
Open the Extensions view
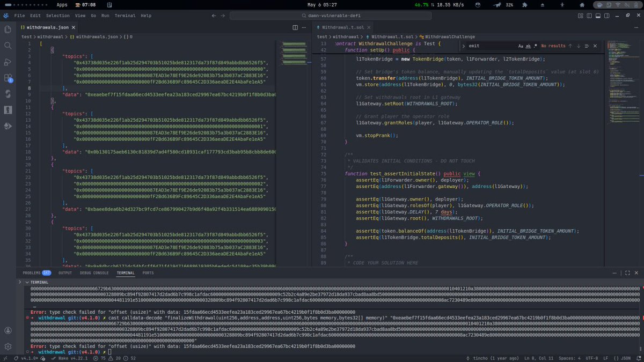coord(8,78)
